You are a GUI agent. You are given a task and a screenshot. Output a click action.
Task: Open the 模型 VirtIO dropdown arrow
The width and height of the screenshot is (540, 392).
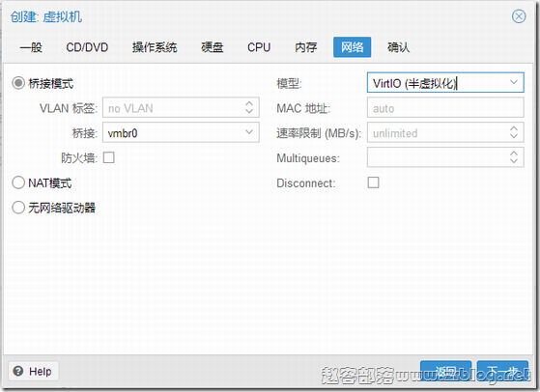pos(514,82)
